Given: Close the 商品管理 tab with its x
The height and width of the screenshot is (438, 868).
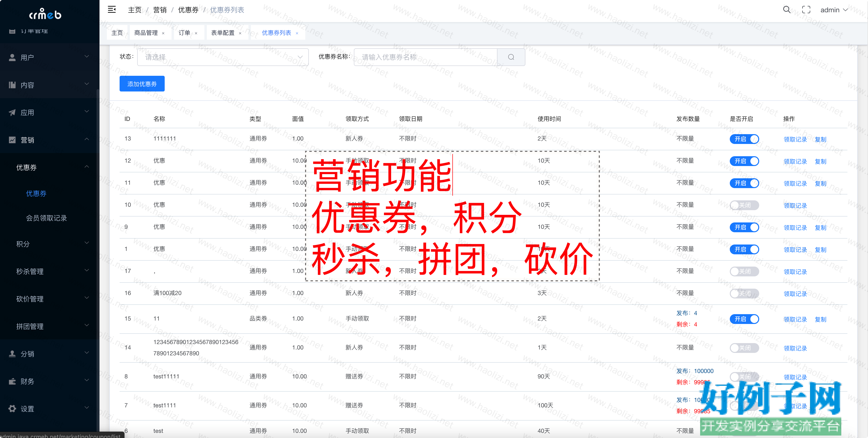Looking at the screenshot, I should pos(163,33).
